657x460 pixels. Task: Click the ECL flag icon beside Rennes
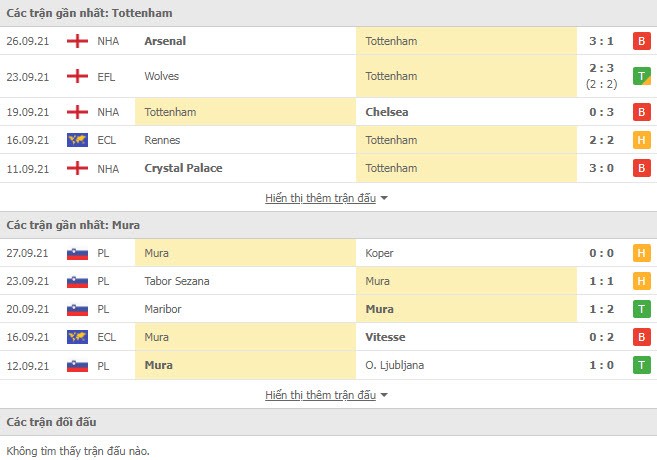point(76,140)
